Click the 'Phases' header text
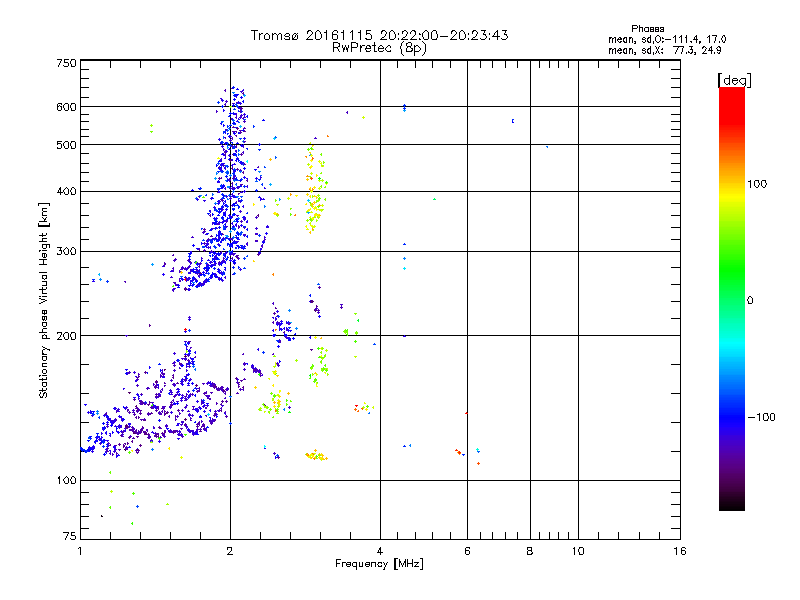The width and height of the screenshot is (800, 600). pos(647,29)
